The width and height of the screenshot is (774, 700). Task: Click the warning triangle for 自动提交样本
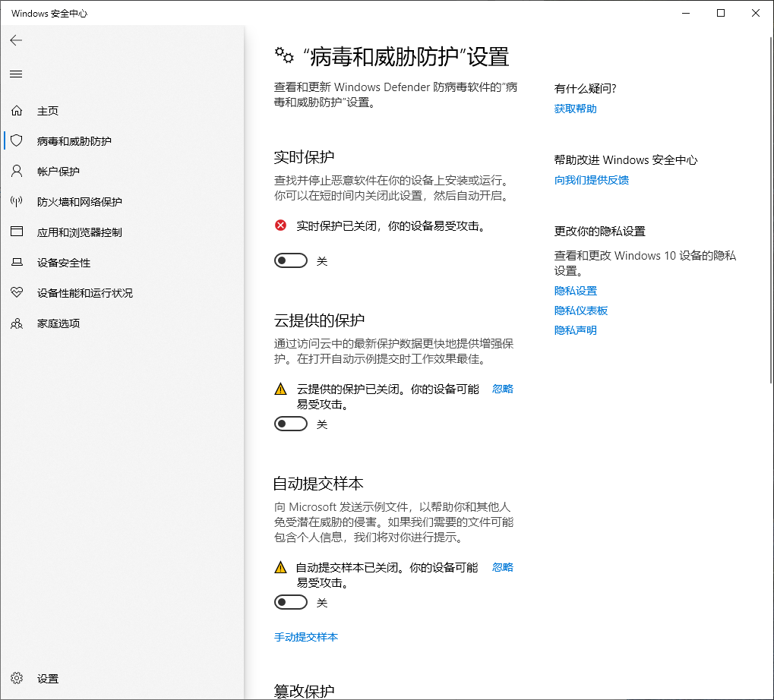tap(280, 567)
